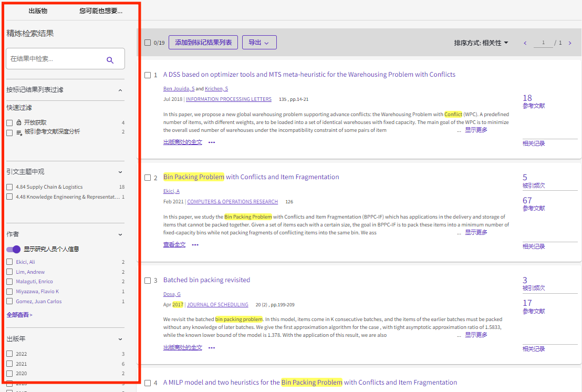Open INFORMATION PROCESSING LETTERS journal link
This screenshot has width=582, height=392.
tap(228, 99)
